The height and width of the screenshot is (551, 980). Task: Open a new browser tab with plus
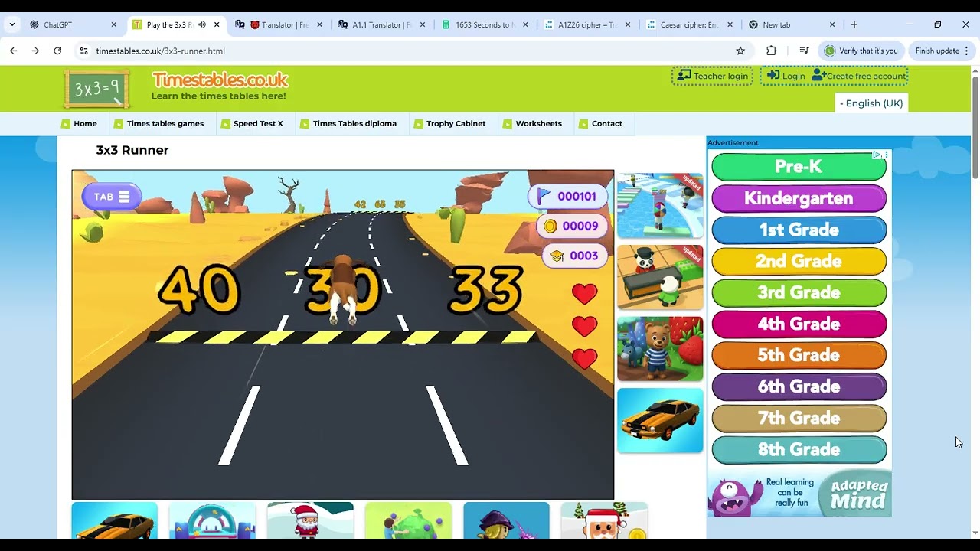[854, 24]
